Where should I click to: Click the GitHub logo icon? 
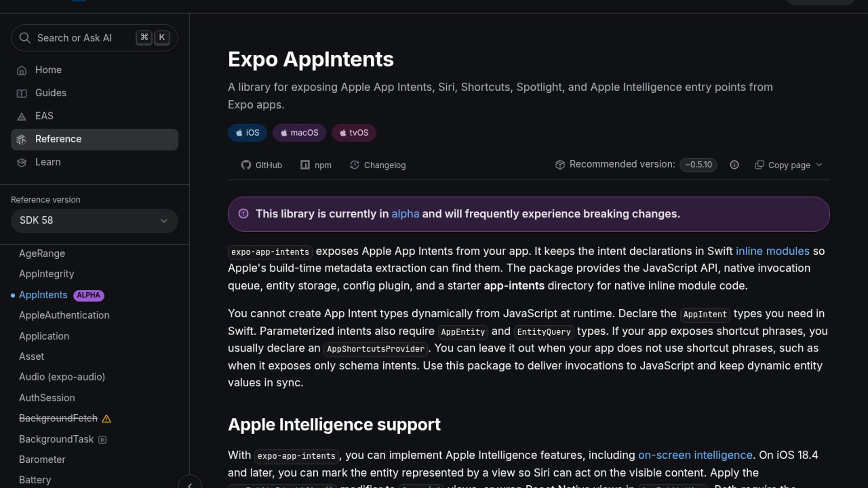[x=246, y=165]
